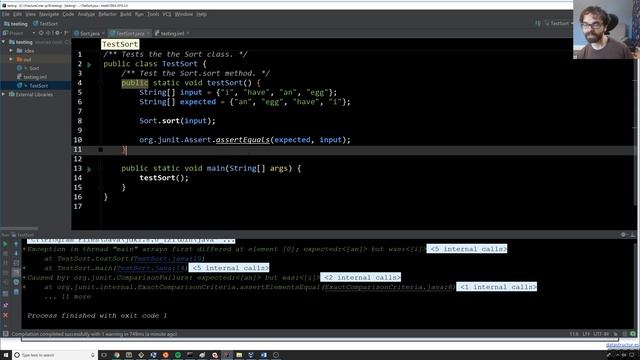Open the Project view dropdown

pos(33,33)
